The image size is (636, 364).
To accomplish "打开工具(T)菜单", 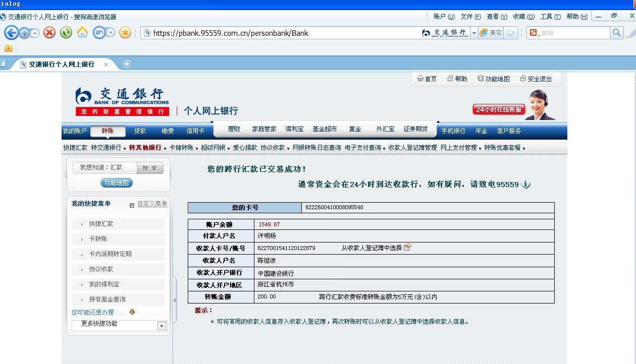I will coord(550,16).
